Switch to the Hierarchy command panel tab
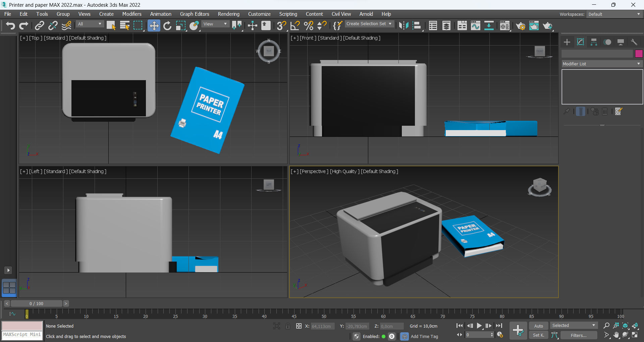The width and height of the screenshot is (644, 342). [x=594, y=42]
